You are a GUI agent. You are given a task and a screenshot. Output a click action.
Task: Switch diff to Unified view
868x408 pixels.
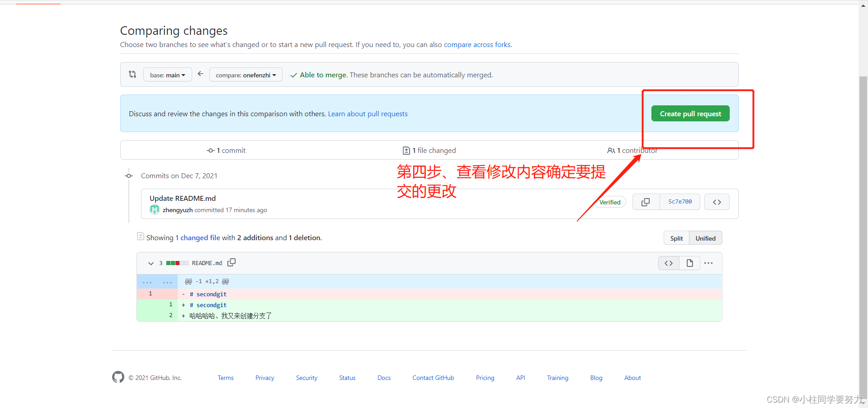click(705, 238)
